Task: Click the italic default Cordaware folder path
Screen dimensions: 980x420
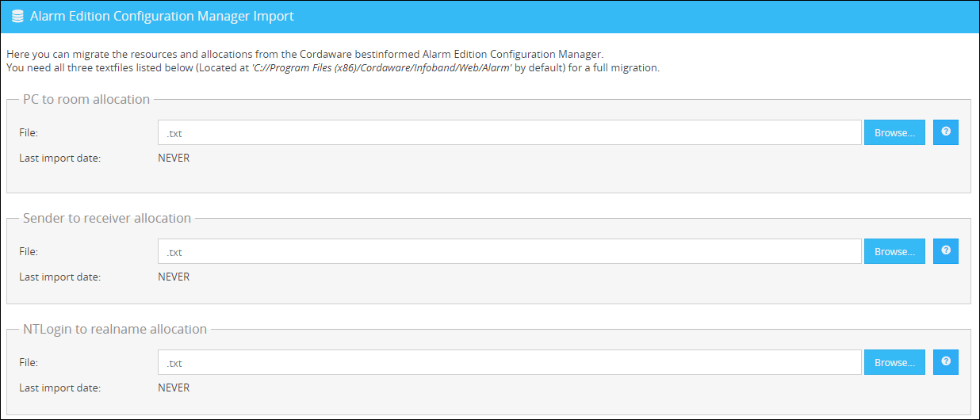Action: (x=383, y=68)
